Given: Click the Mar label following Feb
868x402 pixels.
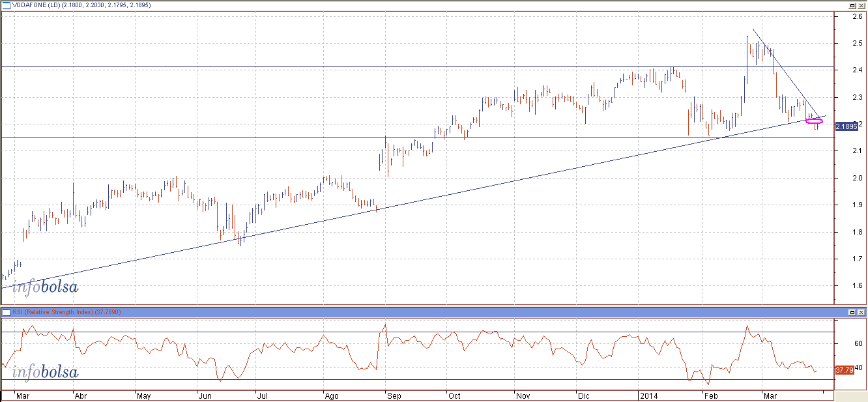Looking at the screenshot, I should pos(770,395).
